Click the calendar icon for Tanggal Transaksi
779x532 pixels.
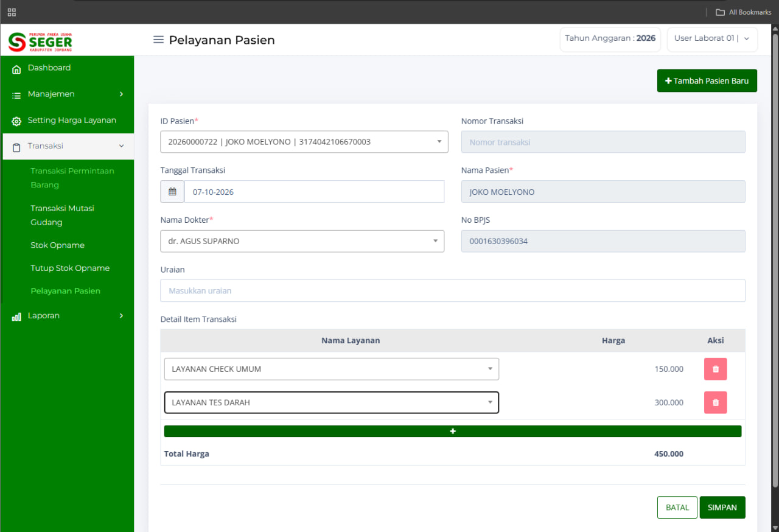[x=172, y=192]
